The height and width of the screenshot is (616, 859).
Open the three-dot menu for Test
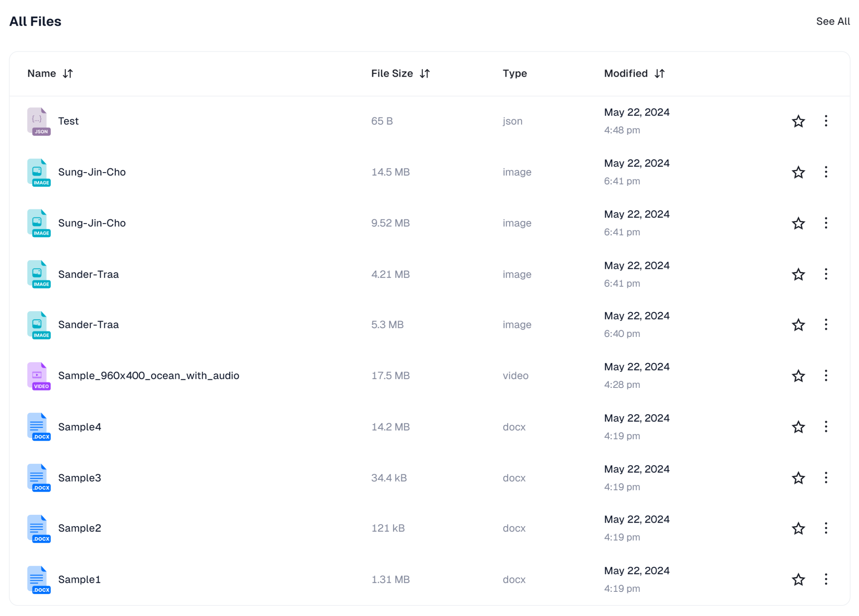[826, 121]
